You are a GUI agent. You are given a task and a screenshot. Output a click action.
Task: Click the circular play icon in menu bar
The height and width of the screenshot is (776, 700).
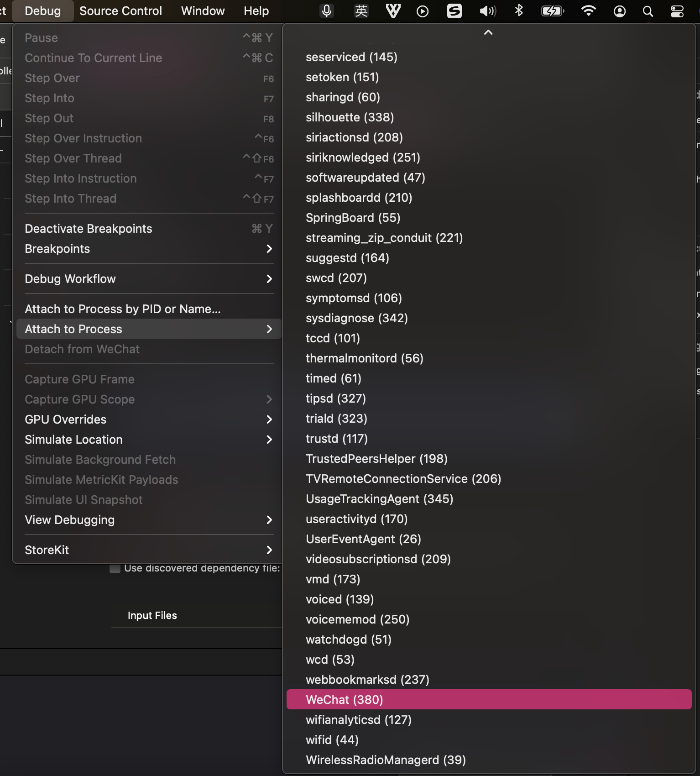(x=423, y=11)
